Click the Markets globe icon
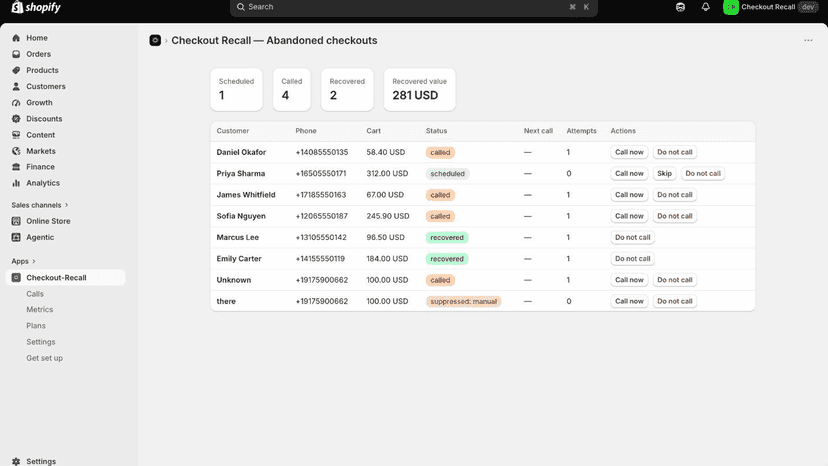This screenshot has height=466, width=828. pos(16,151)
